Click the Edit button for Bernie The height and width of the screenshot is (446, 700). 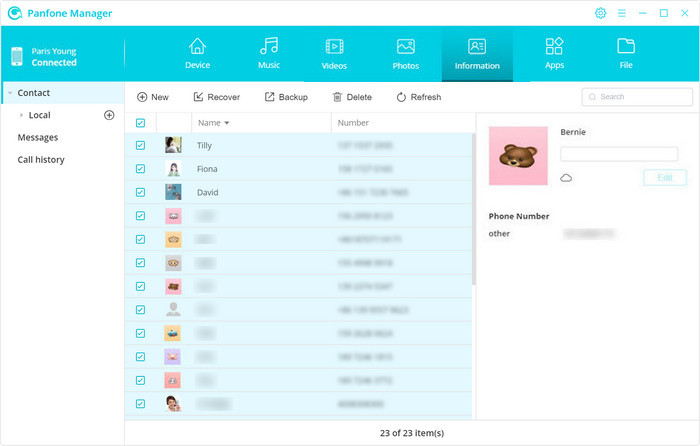click(665, 178)
